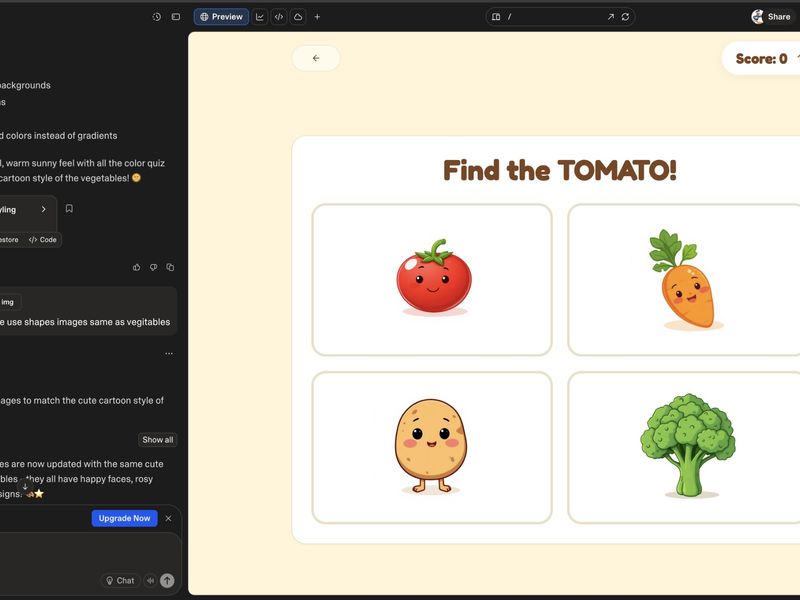Copy the response text
This screenshot has height=600, width=800.
[x=170, y=267]
